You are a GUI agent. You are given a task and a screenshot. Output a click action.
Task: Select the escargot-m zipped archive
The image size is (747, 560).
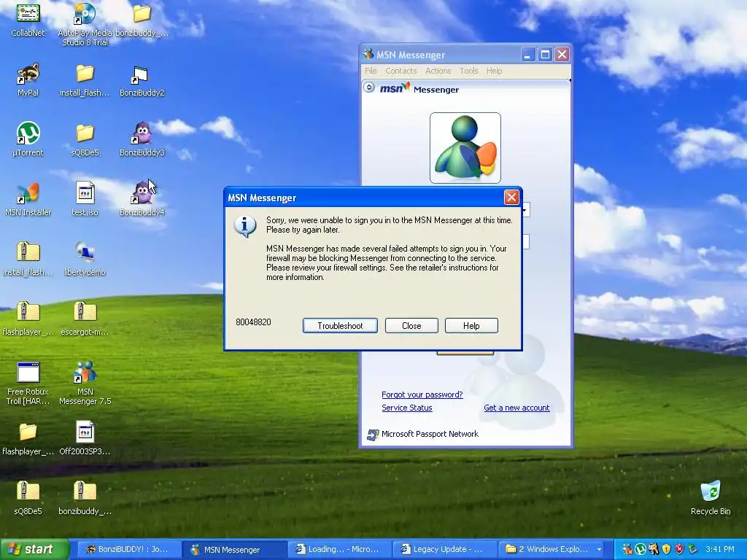pos(85,319)
